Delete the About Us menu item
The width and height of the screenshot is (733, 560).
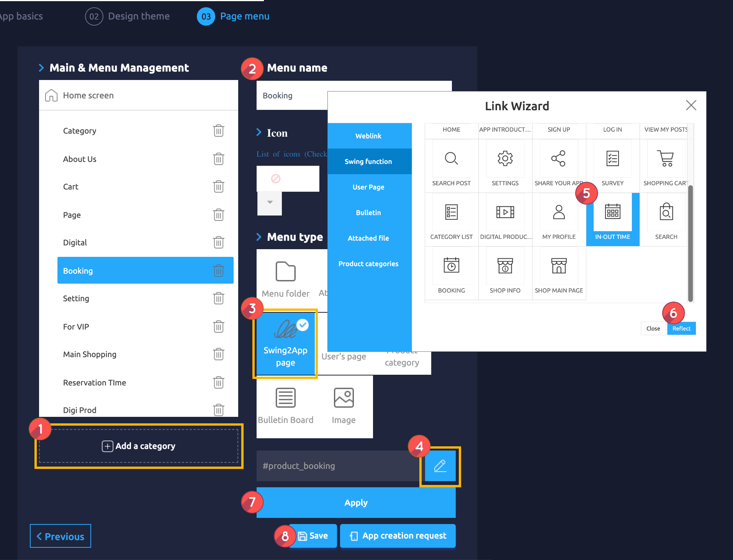pos(218,159)
